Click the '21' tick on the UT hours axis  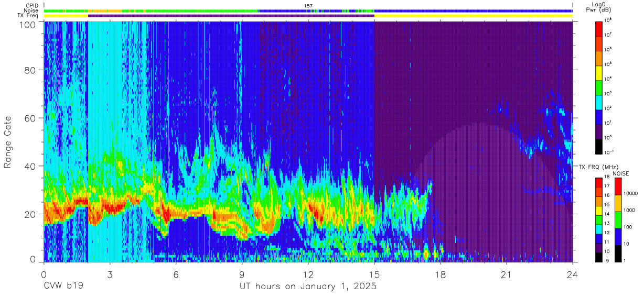(x=507, y=274)
